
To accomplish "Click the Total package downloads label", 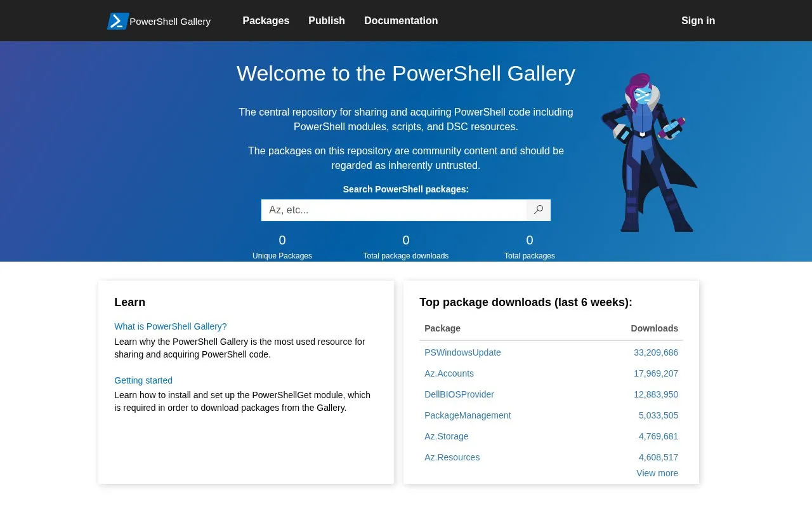I will (406, 256).
